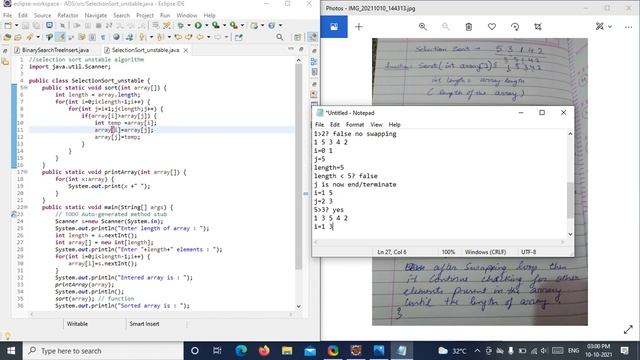
Task: Open the Notepad Help menu
Action: tap(394, 124)
